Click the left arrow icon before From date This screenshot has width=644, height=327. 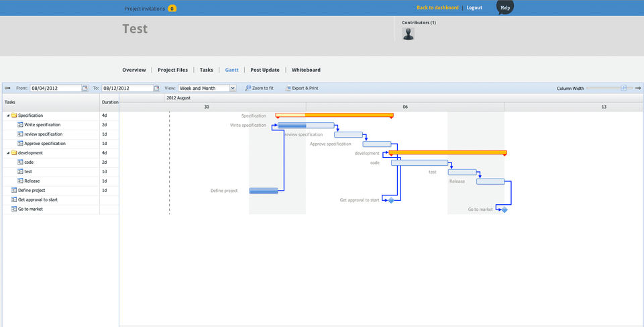click(x=7, y=88)
